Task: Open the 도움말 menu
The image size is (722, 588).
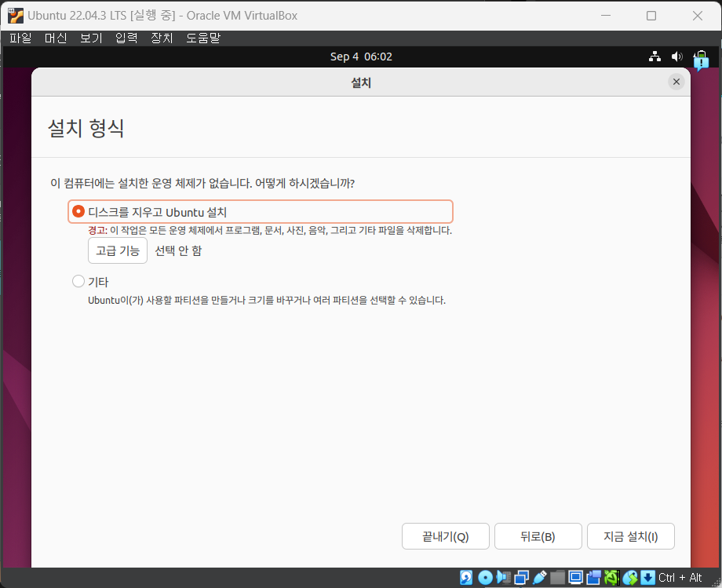Action: pyautogui.click(x=203, y=38)
